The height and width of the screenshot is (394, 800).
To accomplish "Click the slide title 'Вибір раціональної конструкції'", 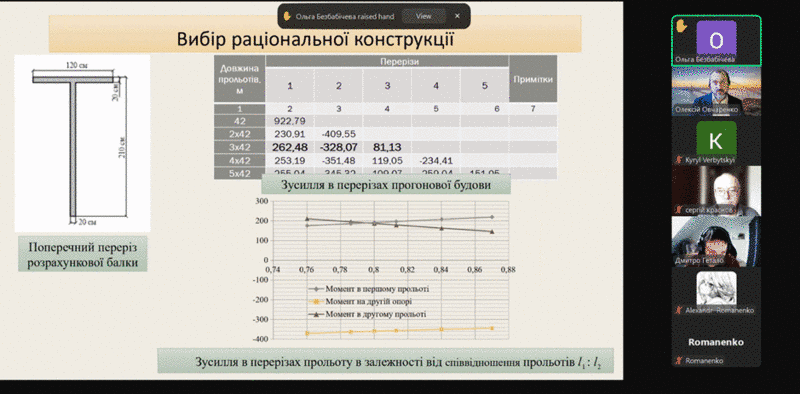I will tap(315, 38).
